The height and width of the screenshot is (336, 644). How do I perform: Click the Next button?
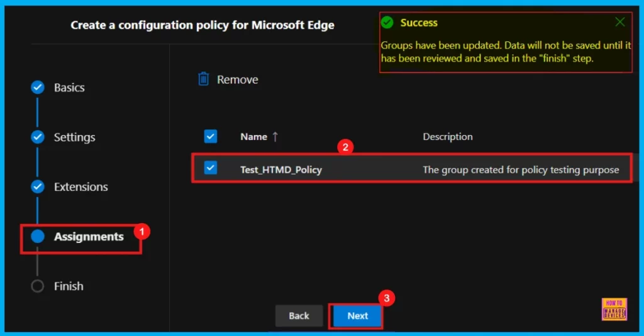[x=357, y=316]
